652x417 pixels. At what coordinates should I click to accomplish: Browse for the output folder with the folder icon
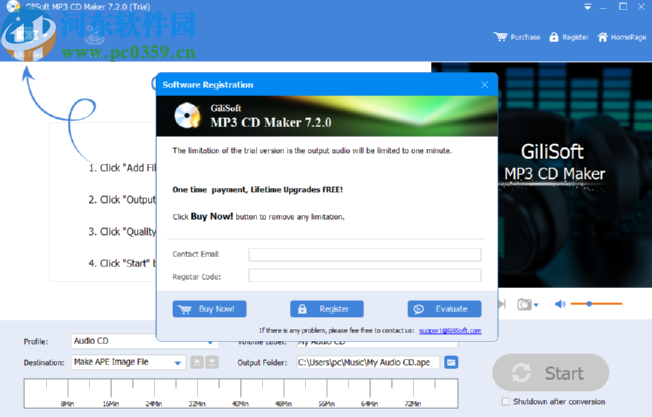(451, 363)
